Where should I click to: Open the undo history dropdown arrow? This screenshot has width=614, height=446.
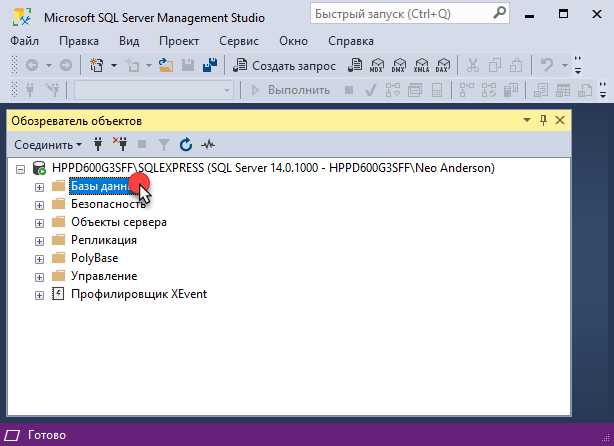point(564,65)
